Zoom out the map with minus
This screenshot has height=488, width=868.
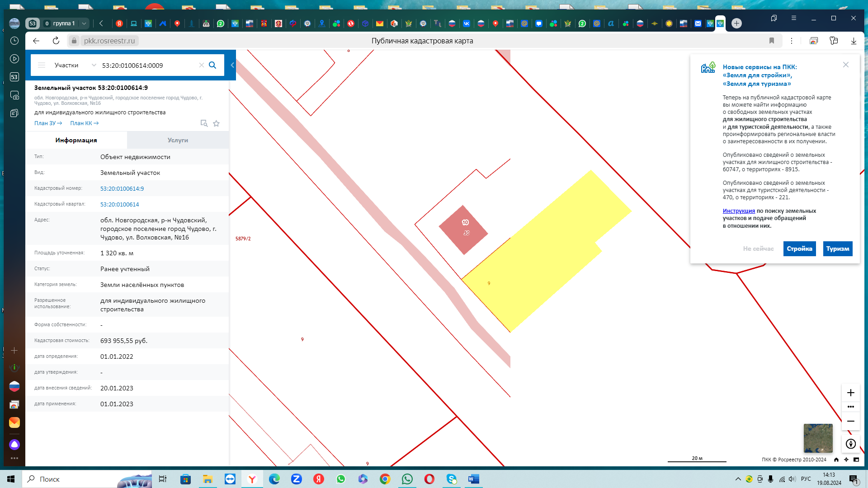850,421
